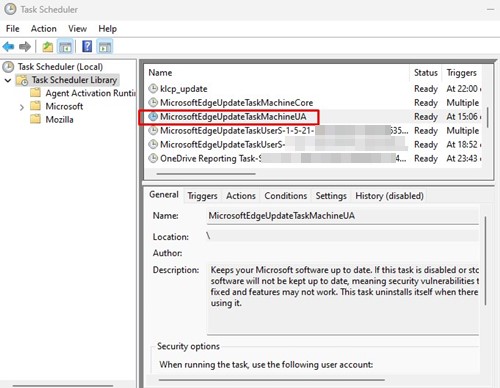
Task: Switch to the Triggers tab
Action: pyautogui.click(x=202, y=196)
